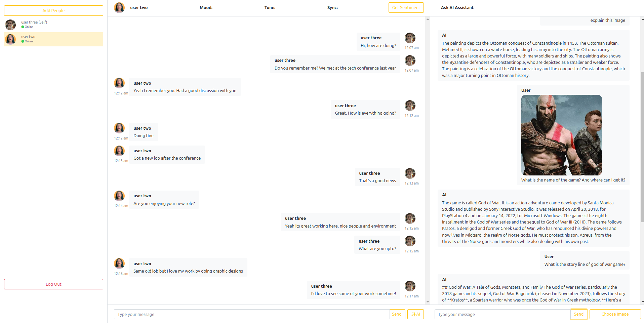
Task: Click the Log Out button
Action: click(53, 284)
